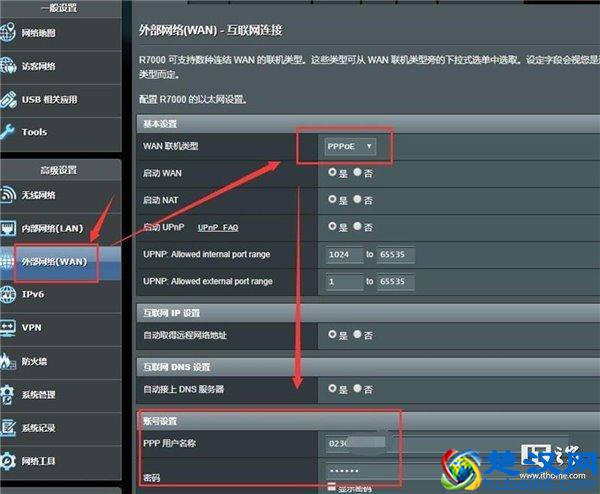Click the 网络地图 globe icon
This screenshot has width=600, height=494.
point(8,32)
